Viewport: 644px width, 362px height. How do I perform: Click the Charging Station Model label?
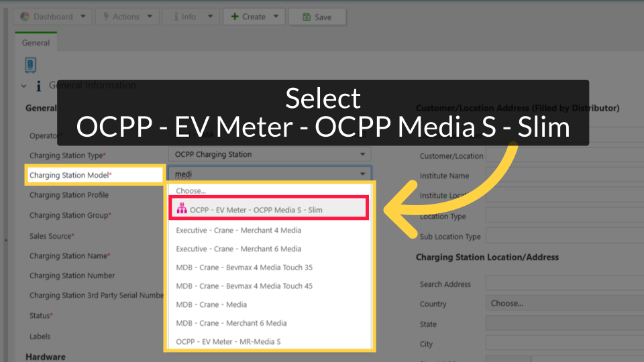point(70,175)
